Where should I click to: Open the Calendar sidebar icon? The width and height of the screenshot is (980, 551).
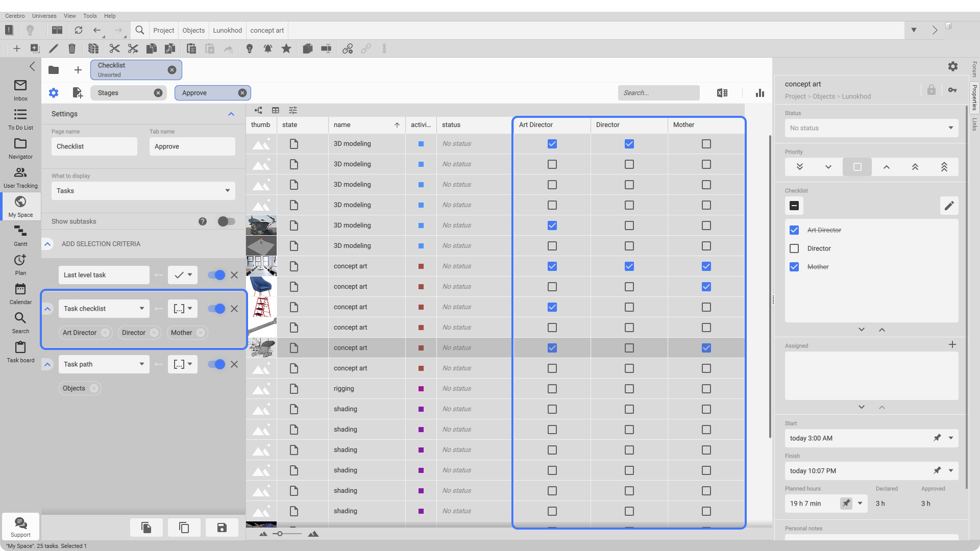click(20, 293)
